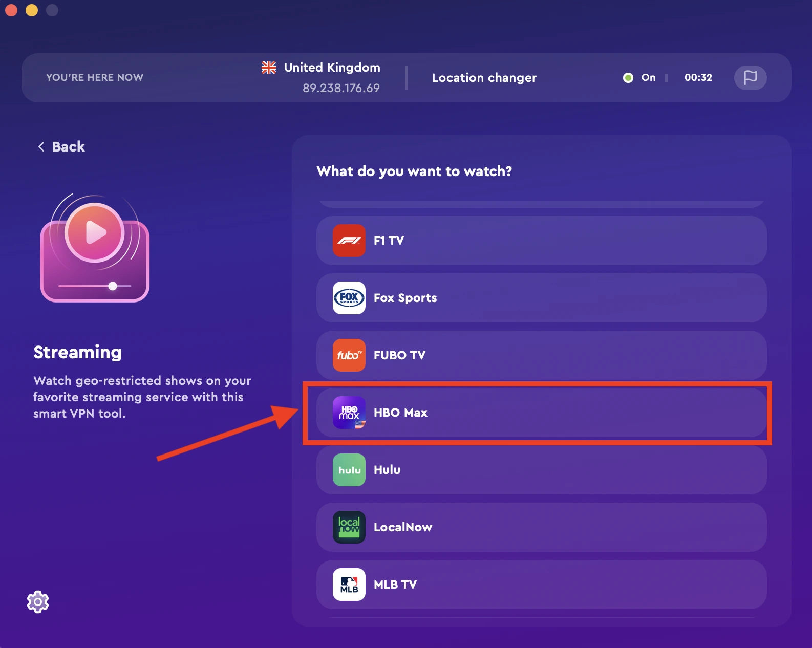
Task: Click the fubo logo icon
Action: coord(349,355)
